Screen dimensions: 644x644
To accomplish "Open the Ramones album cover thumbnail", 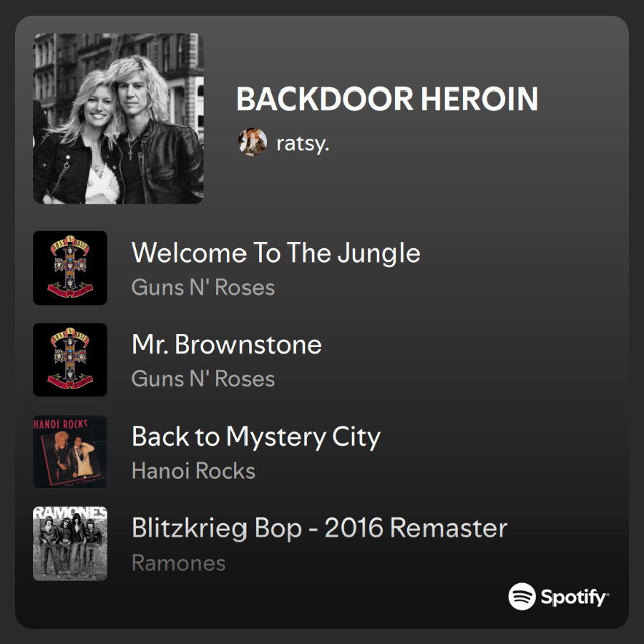I will (x=70, y=544).
